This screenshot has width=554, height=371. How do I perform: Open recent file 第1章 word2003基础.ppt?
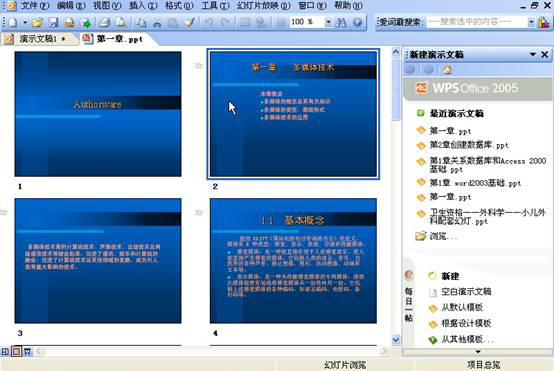[475, 183]
